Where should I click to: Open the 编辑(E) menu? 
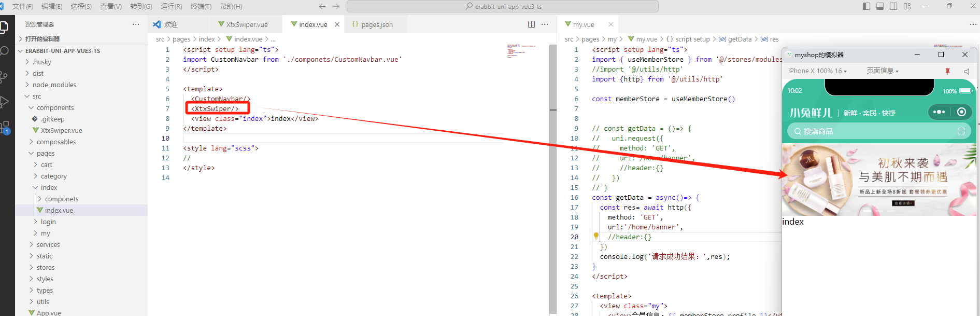52,6
